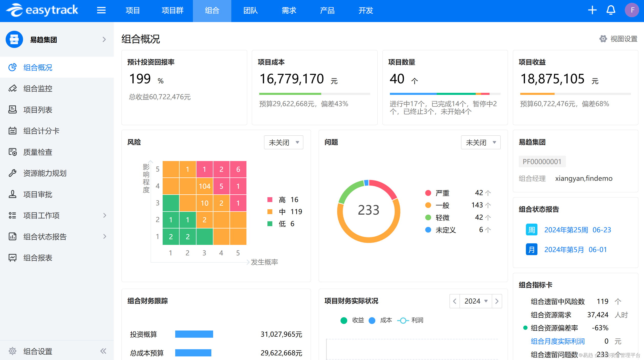Toggle 未定义 legend in issues chart
This screenshot has height=360, width=644.
coord(441,230)
